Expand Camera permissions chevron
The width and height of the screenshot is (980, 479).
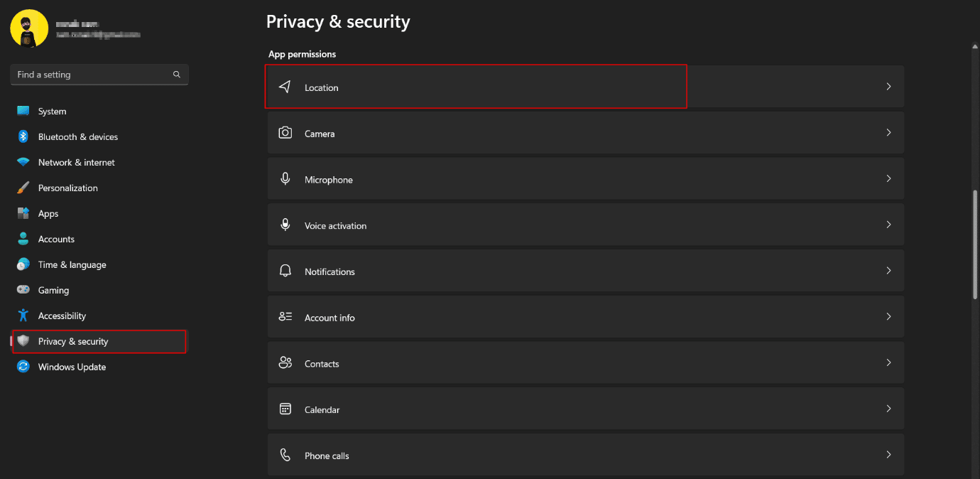[x=888, y=133]
